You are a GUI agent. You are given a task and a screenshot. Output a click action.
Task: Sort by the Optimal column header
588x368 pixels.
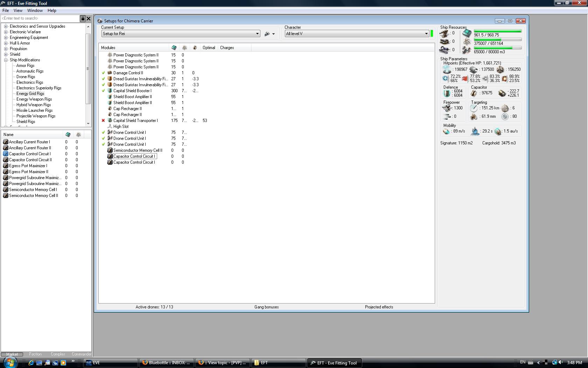209,48
